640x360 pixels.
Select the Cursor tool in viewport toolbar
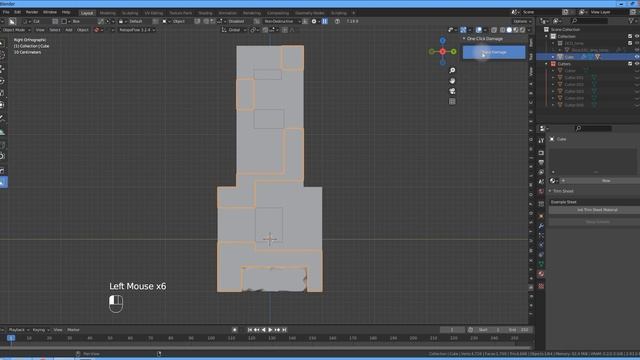2,56
